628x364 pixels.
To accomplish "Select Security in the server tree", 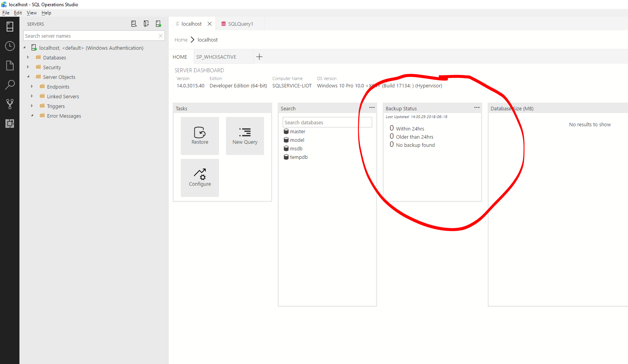I will click(52, 67).
